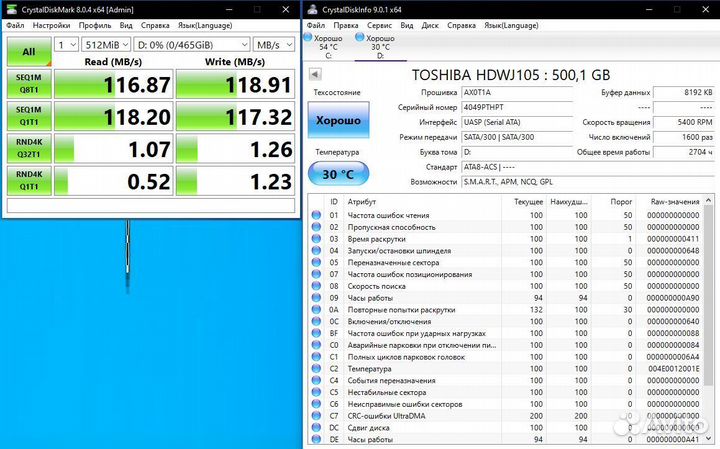Screen dimensions: 720x449
Task: Open Язык(Language) menu in CrystalDiskMark
Action: (205, 25)
